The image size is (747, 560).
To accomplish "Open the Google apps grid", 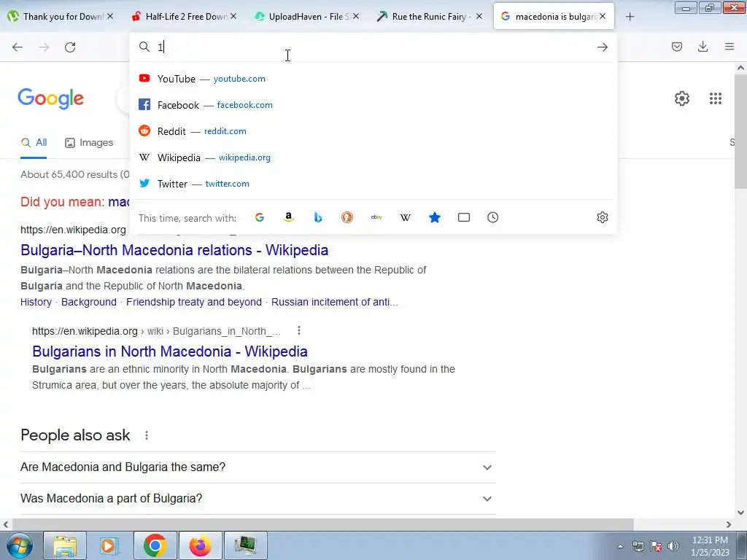I will click(715, 98).
